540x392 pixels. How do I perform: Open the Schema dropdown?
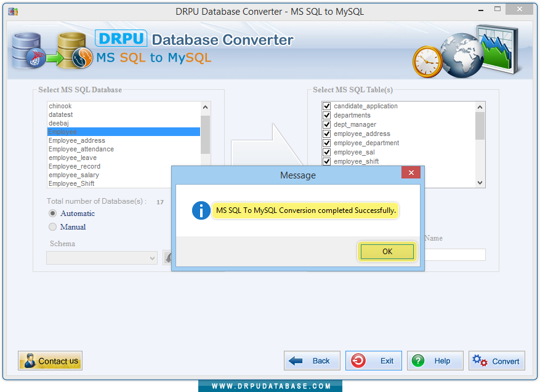102,258
